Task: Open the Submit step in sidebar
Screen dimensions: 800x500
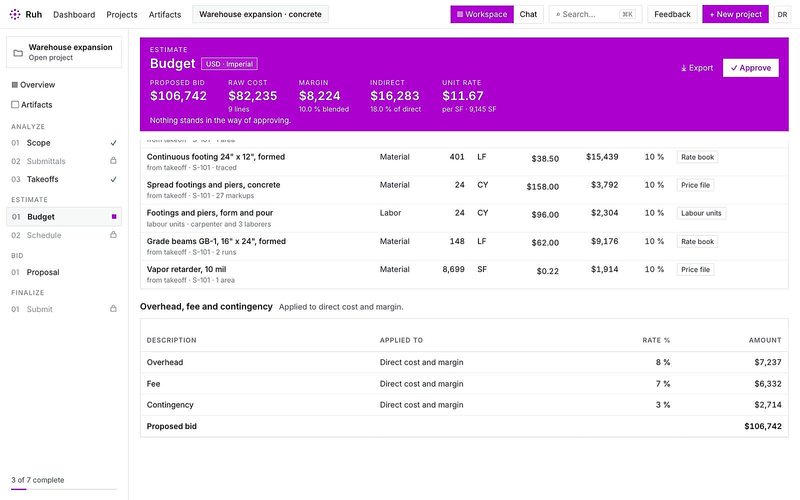Action: click(x=64, y=309)
